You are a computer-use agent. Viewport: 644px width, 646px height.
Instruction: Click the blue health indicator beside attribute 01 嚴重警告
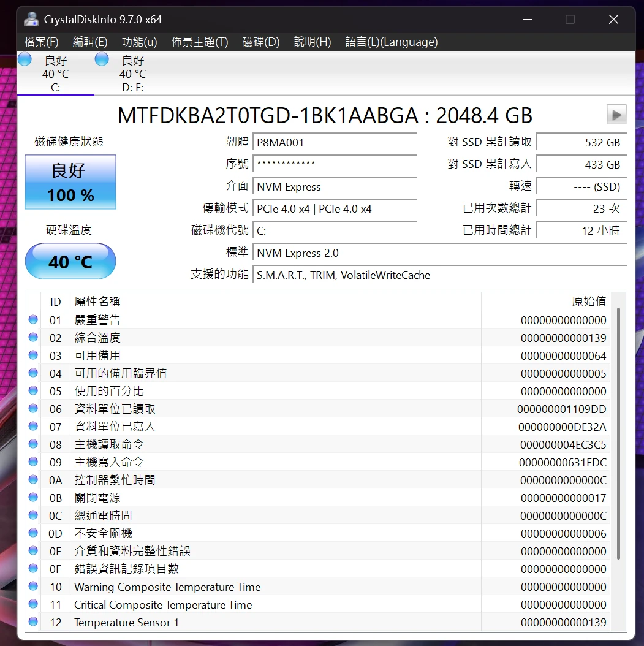32,319
